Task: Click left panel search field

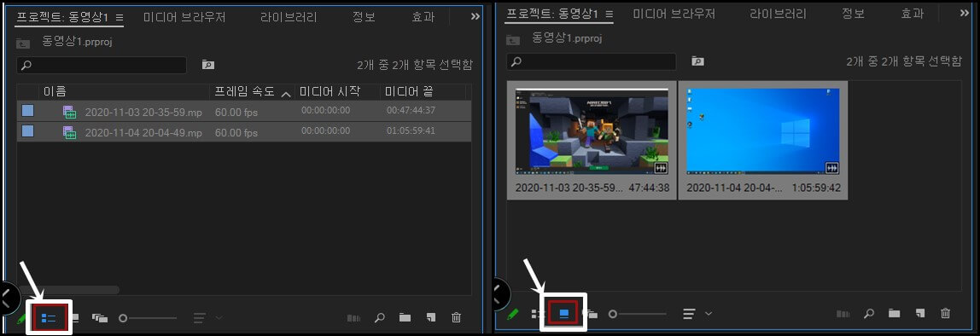Action: pyautogui.click(x=102, y=65)
